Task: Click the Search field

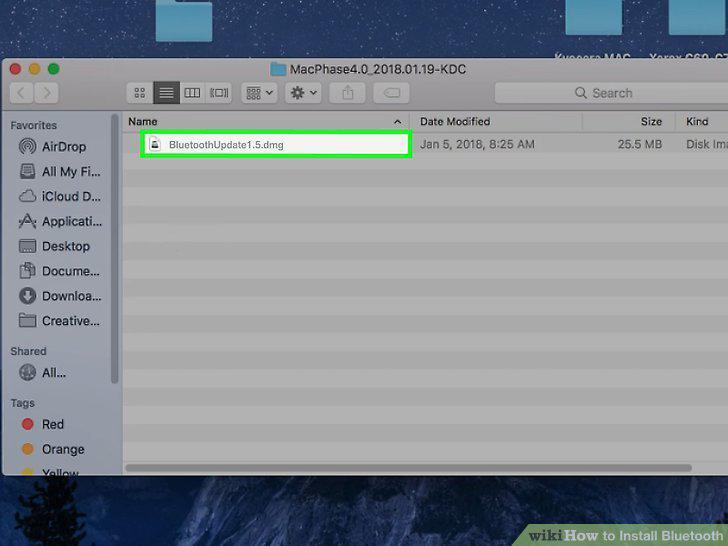Action: [611, 93]
